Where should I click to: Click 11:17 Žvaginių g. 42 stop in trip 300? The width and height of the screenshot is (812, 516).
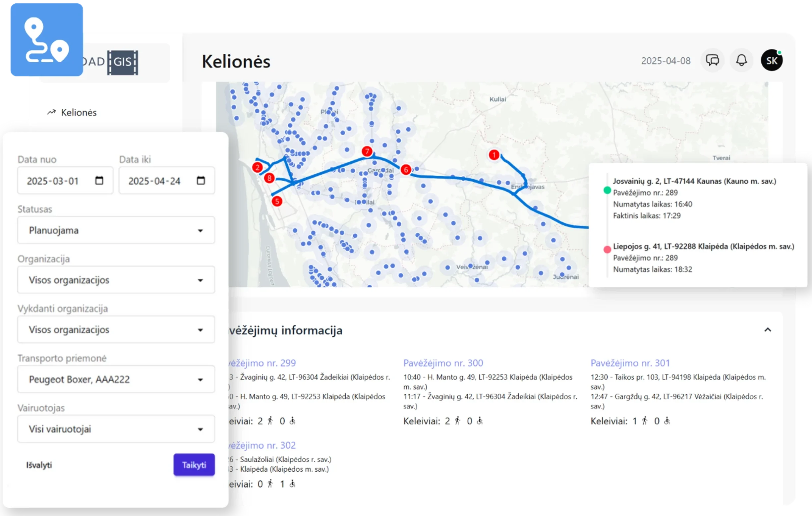point(490,401)
